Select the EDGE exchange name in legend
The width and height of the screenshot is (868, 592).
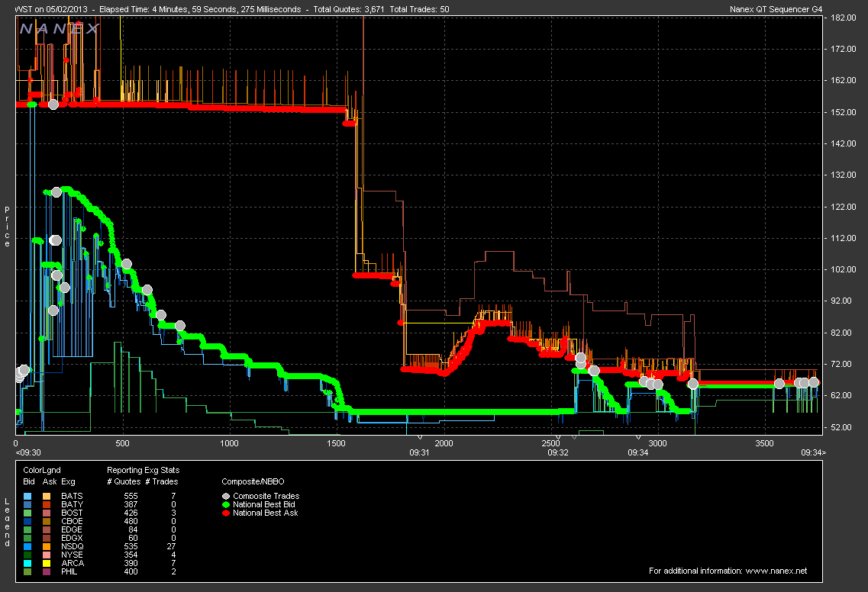72,529
